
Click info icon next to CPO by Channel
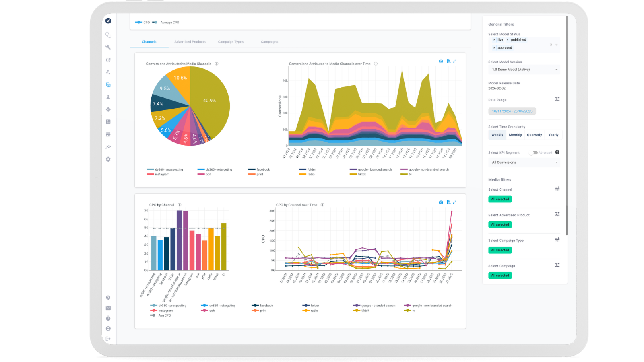(180, 205)
